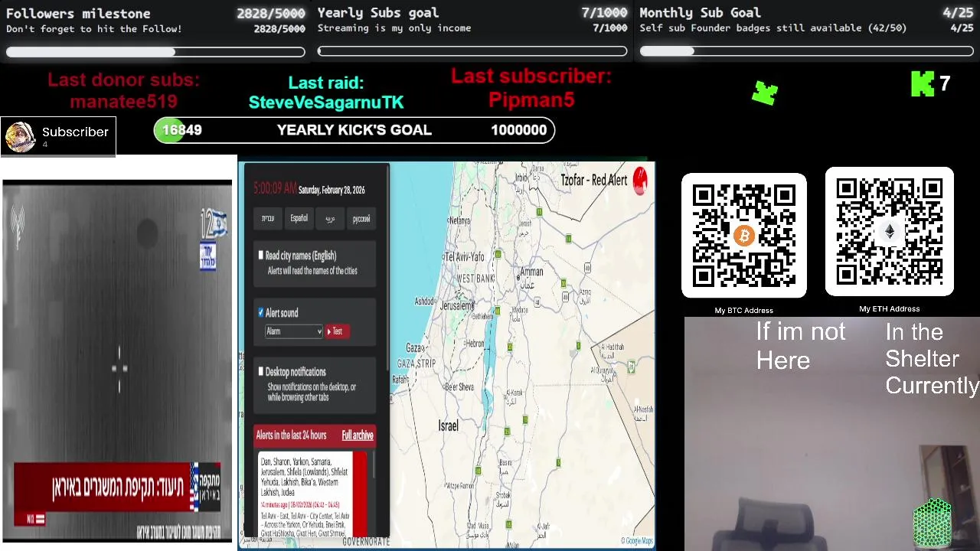The width and height of the screenshot is (980, 551).
Task: Click last subscriber name Pipman5
Action: tap(531, 99)
